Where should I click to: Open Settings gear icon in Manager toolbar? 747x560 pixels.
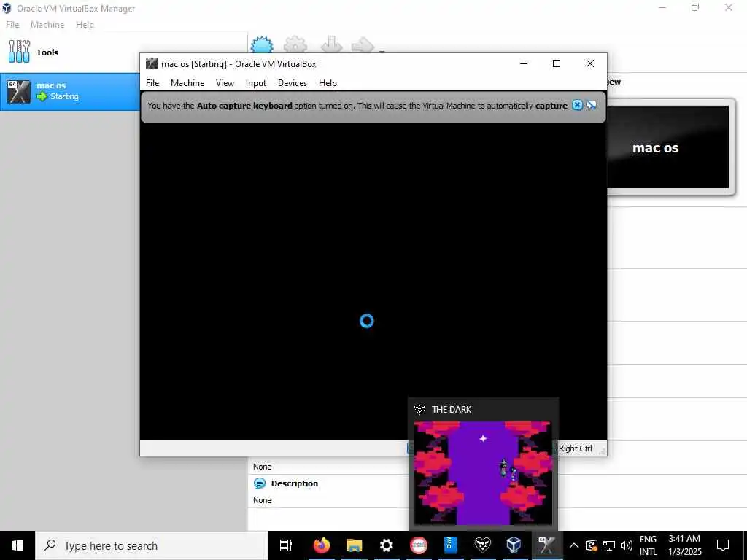295,44
